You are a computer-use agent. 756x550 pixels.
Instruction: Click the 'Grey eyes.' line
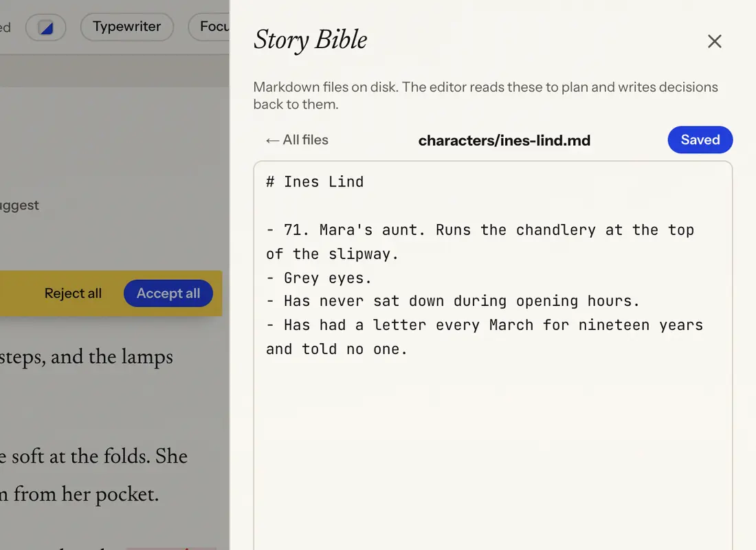point(319,278)
